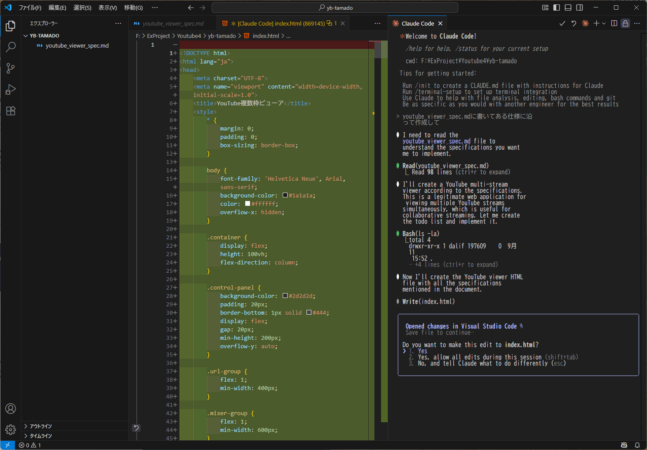Click the status bar icon beside the notifications bell
Viewport: 647px width, 450px height.
(x=624, y=445)
